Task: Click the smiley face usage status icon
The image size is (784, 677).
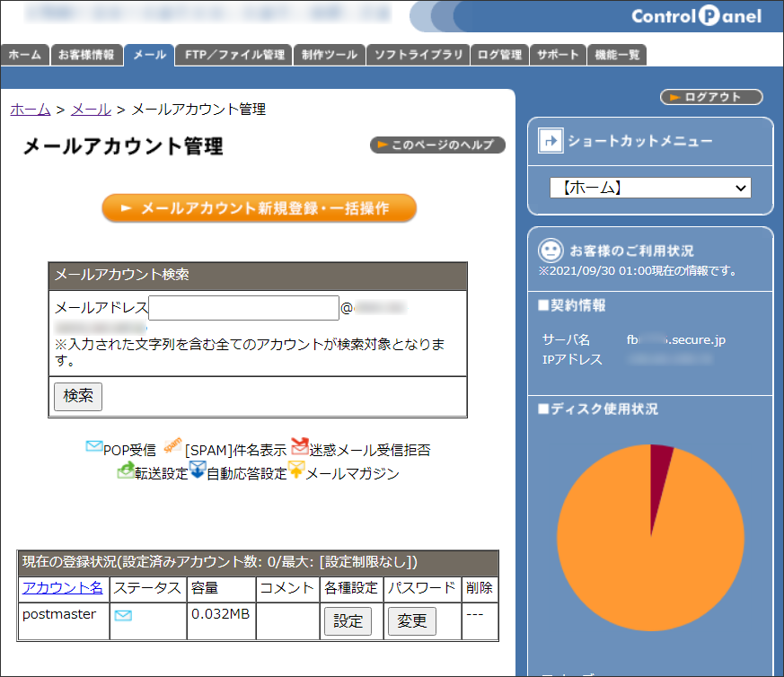Action: click(550, 250)
